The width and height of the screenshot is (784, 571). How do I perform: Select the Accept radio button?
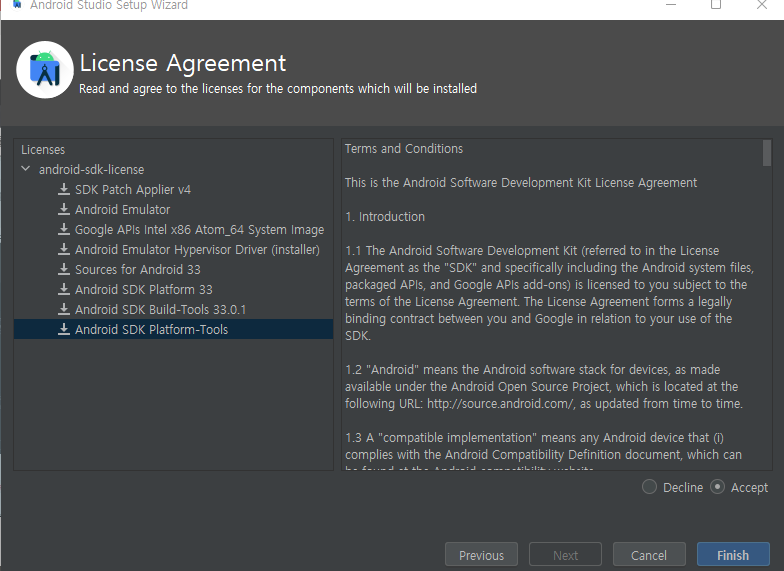(717, 487)
